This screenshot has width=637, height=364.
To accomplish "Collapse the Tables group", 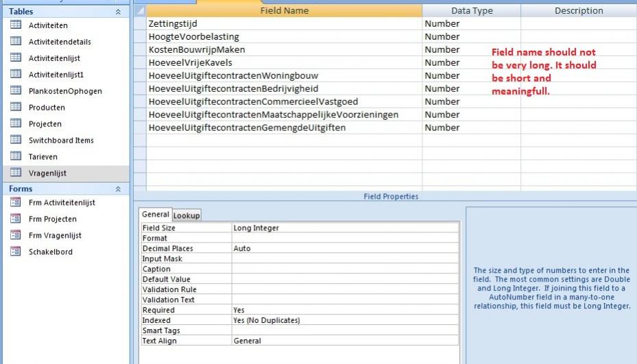I will coord(117,12).
